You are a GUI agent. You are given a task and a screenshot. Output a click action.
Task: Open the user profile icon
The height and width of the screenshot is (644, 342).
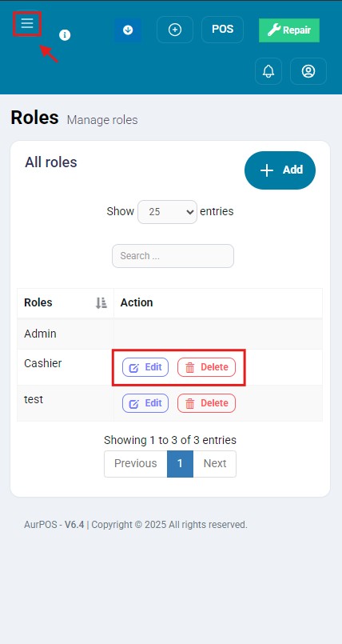tap(308, 71)
